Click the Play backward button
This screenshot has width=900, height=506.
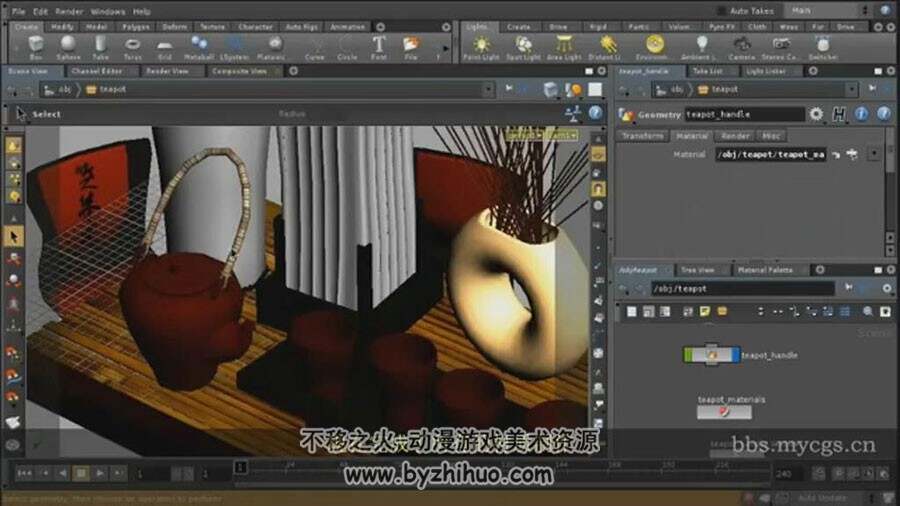[63, 473]
